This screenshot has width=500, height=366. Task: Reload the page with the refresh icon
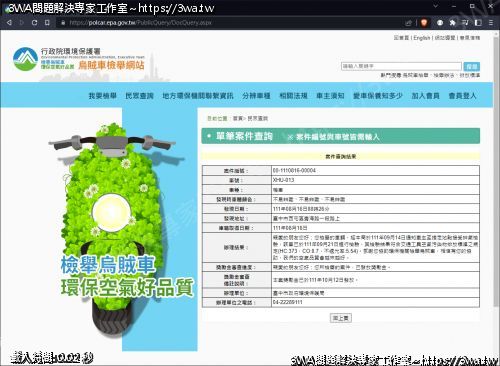34,23
